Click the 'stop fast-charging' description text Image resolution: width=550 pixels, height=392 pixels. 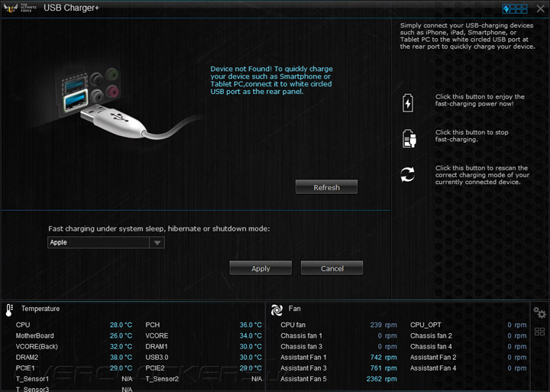(x=471, y=136)
